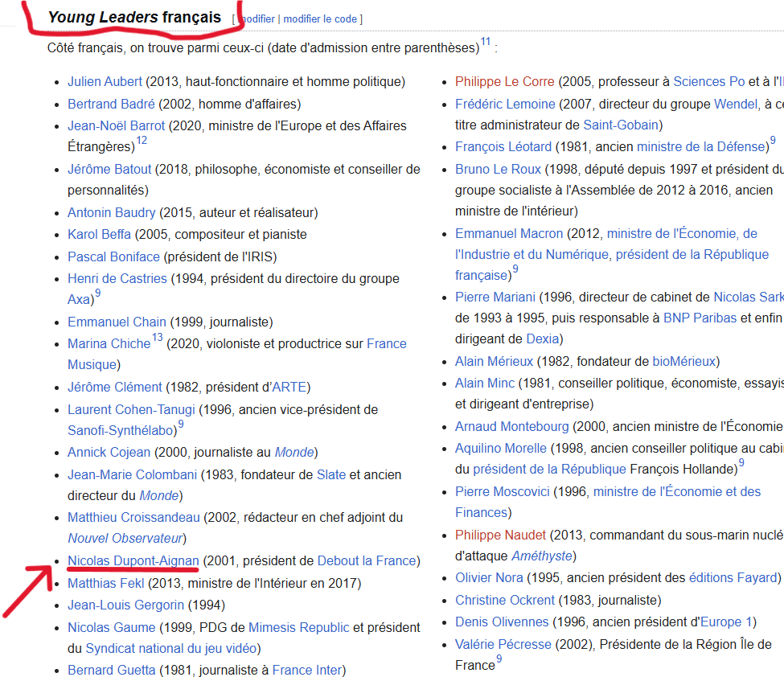This screenshot has width=784, height=677.
Task: Open the éditions Fayard link
Action: click(x=733, y=577)
